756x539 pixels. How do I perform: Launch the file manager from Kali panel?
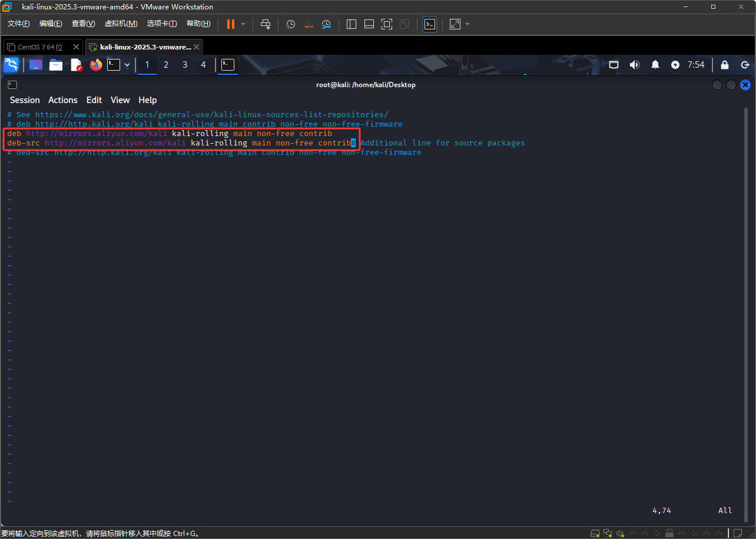coord(56,65)
